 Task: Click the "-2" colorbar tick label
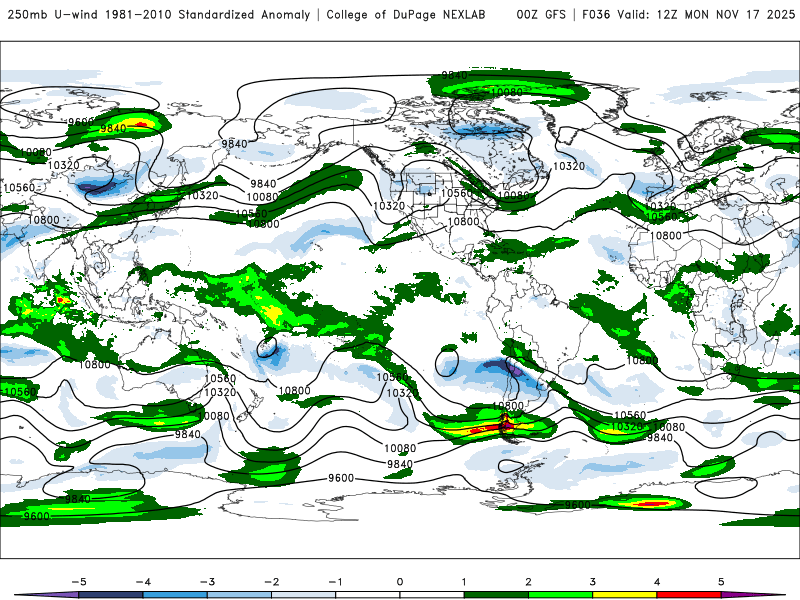271,582
